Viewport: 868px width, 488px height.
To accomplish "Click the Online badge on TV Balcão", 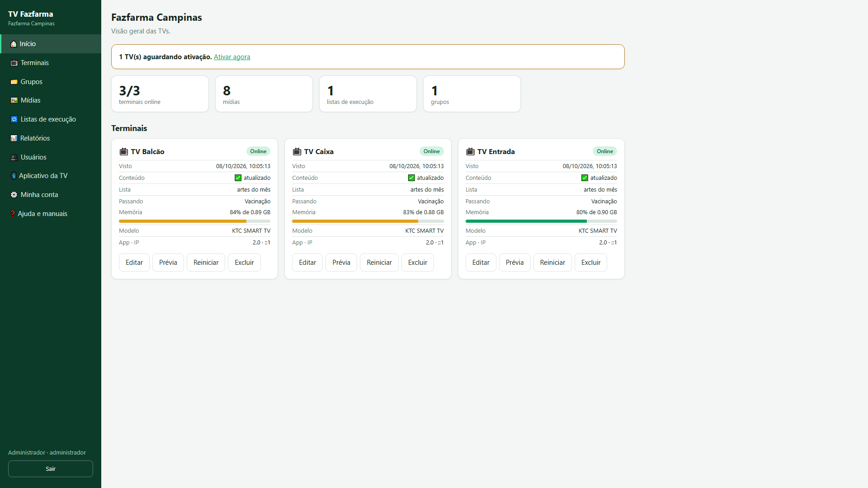I will point(258,151).
